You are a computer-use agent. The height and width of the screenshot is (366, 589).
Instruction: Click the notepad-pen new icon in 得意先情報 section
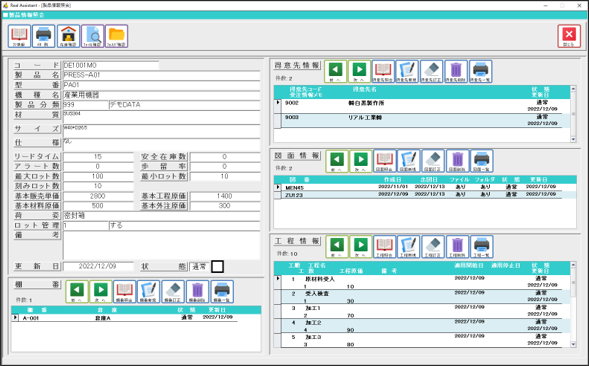[x=407, y=71]
